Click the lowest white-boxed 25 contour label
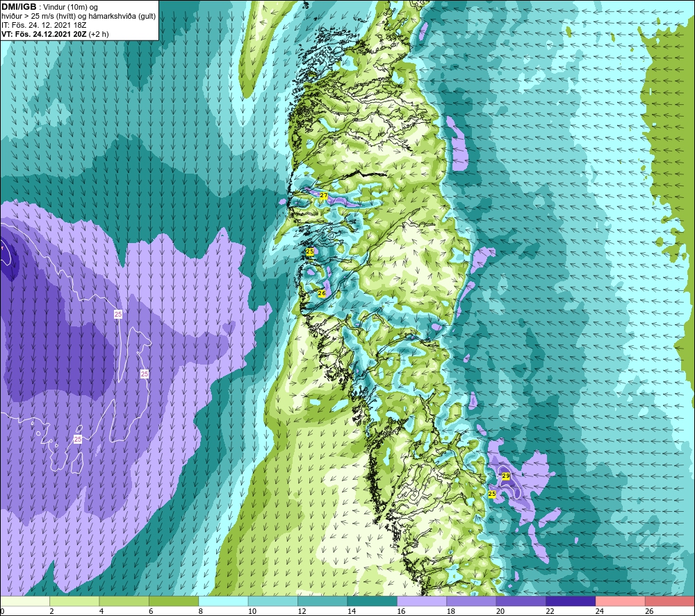 pos(78,440)
